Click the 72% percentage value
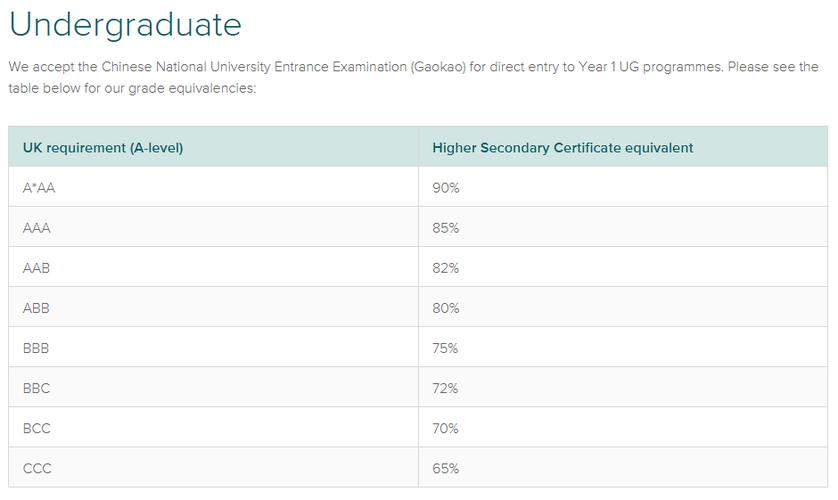838x500 pixels. (445, 388)
